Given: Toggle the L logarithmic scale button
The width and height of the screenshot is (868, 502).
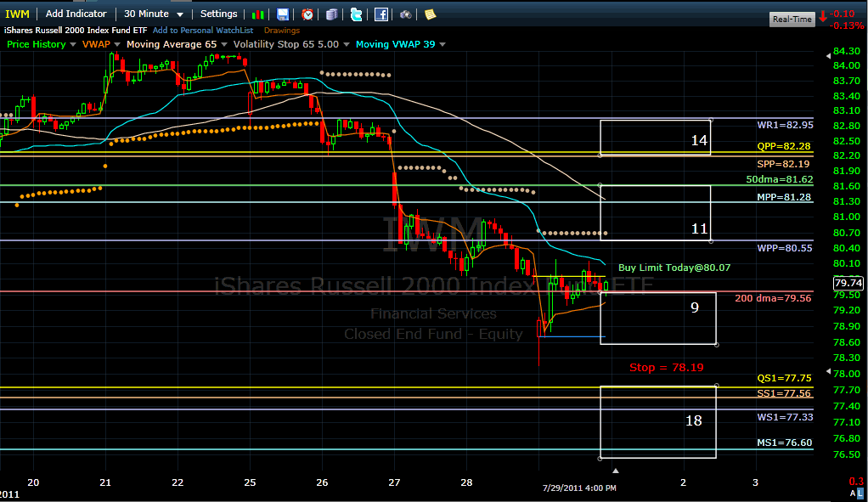Looking at the screenshot, I should (x=860, y=494).
